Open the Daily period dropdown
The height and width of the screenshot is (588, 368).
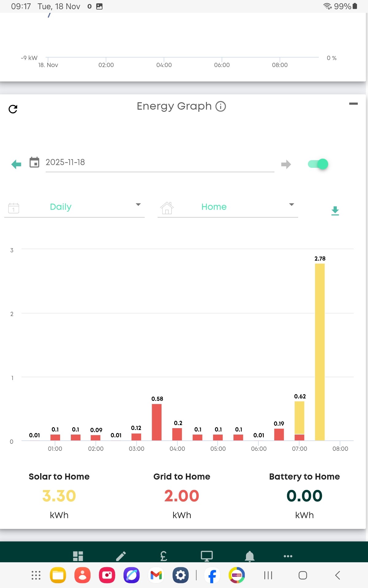(75, 207)
